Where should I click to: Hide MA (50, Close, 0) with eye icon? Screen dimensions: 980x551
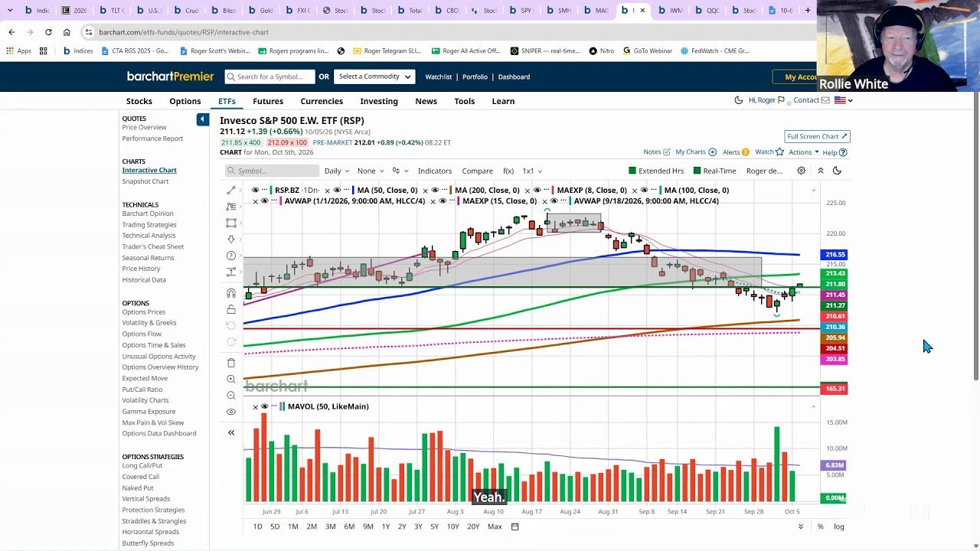tap(337, 191)
